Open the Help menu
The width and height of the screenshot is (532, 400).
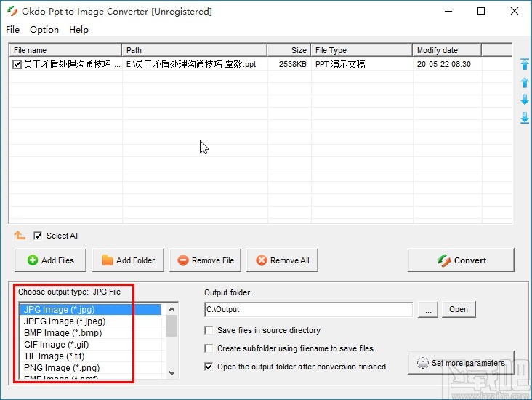coord(78,30)
